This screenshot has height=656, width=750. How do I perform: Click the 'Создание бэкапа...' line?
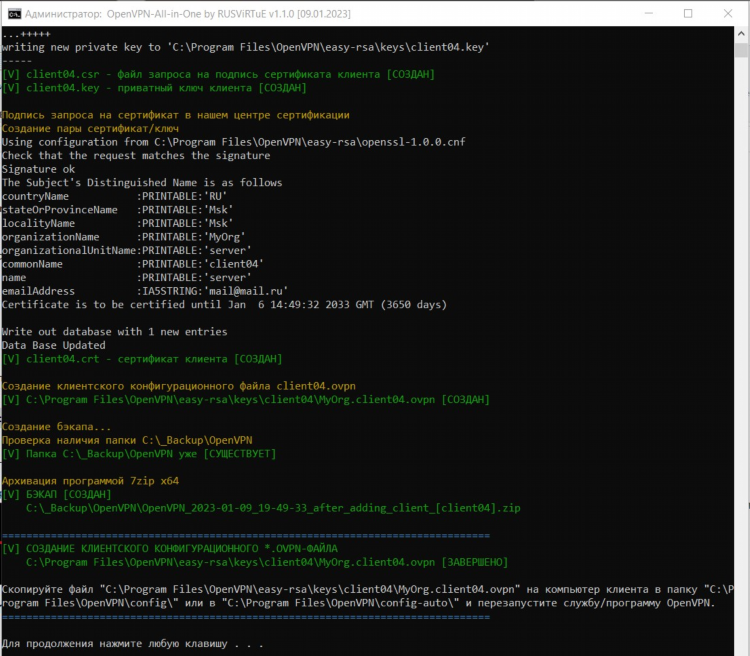pyautogui.click(x=56, y=427)
